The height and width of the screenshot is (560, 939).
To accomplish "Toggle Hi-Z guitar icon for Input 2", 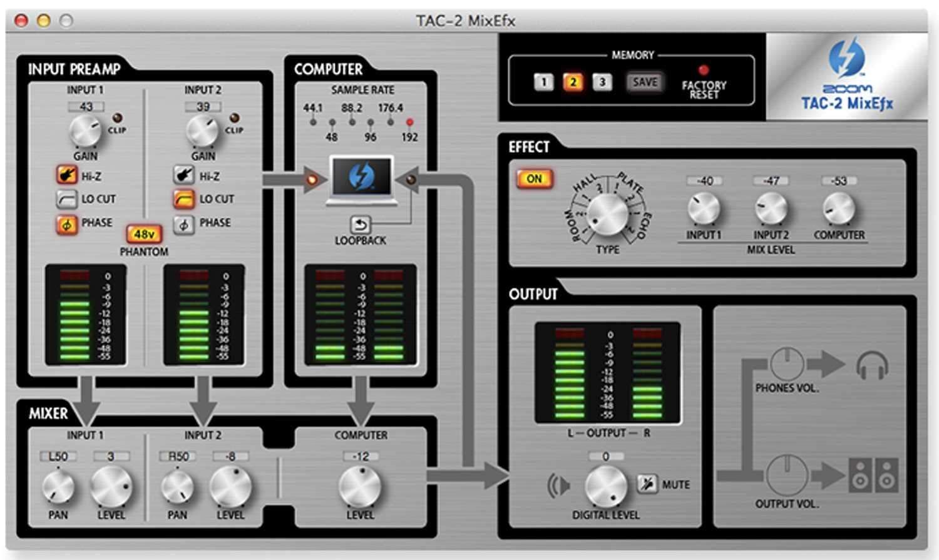I will [x=183, y=175].
